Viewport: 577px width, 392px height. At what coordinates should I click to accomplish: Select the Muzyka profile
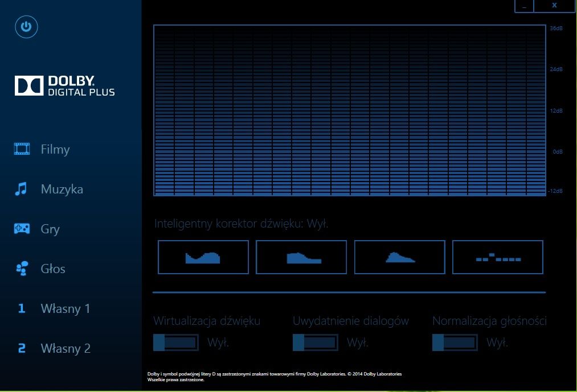62,189
